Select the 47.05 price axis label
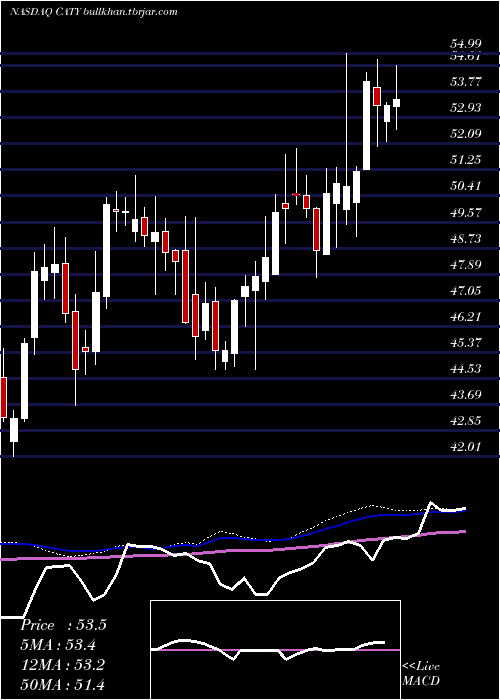Viewport: 500px width, 700px height. (466, 291)
